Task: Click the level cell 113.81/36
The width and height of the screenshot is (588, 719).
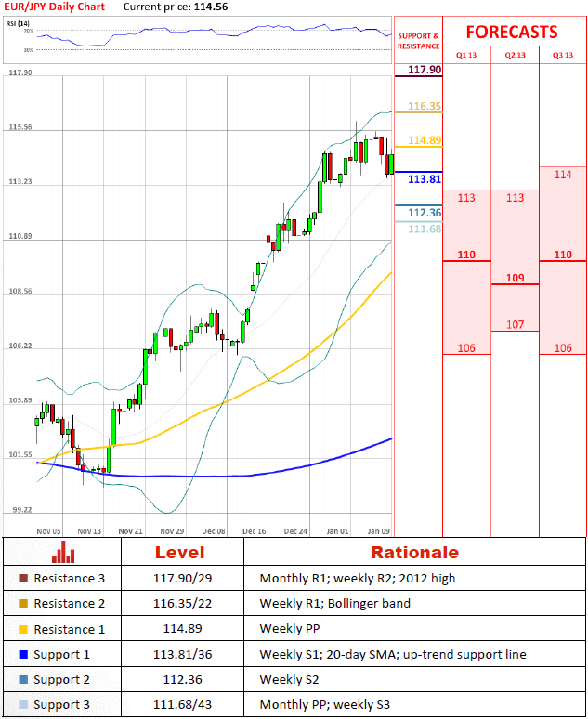Action: (183, 654)
